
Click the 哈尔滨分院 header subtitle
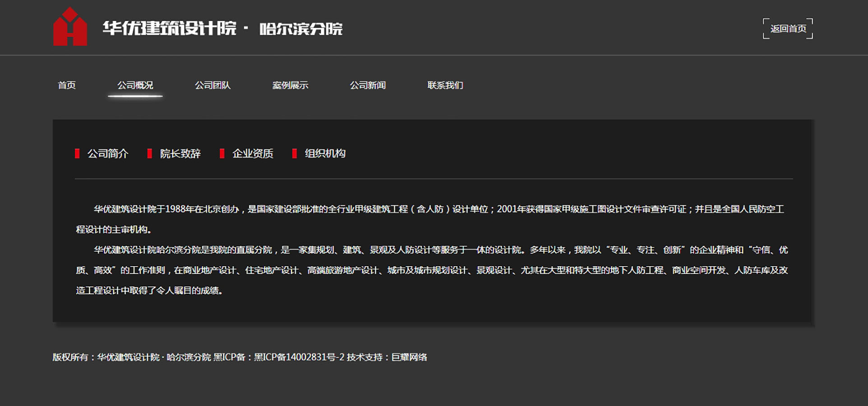[x=301, y=29]
